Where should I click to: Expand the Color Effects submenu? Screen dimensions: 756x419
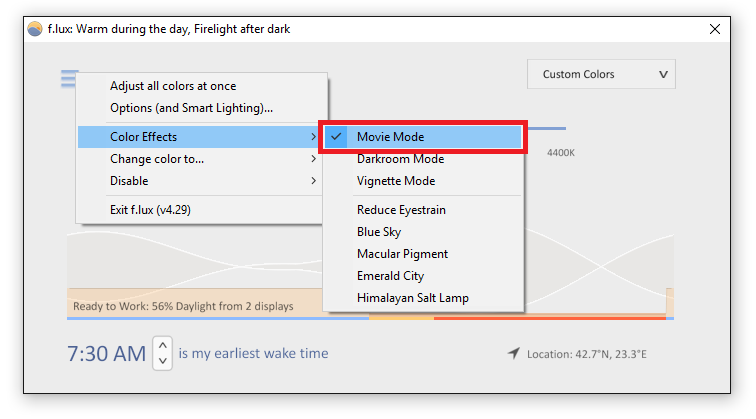(x=199, y=137)
